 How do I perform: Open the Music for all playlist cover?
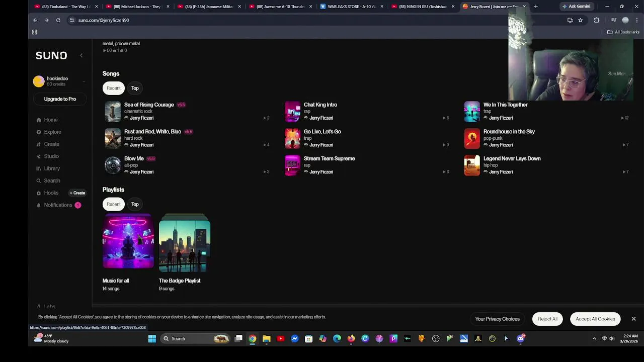click(x=128, y=241)
